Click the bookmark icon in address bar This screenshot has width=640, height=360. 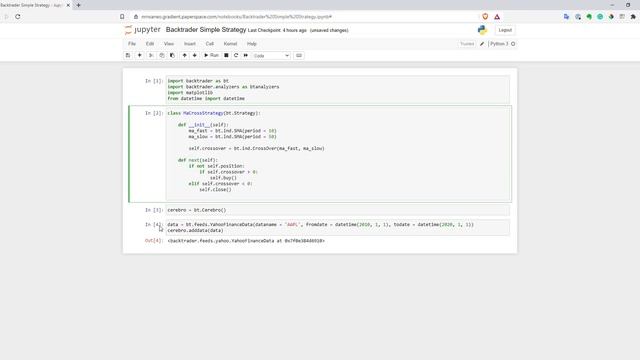click(x=122, y=17)
